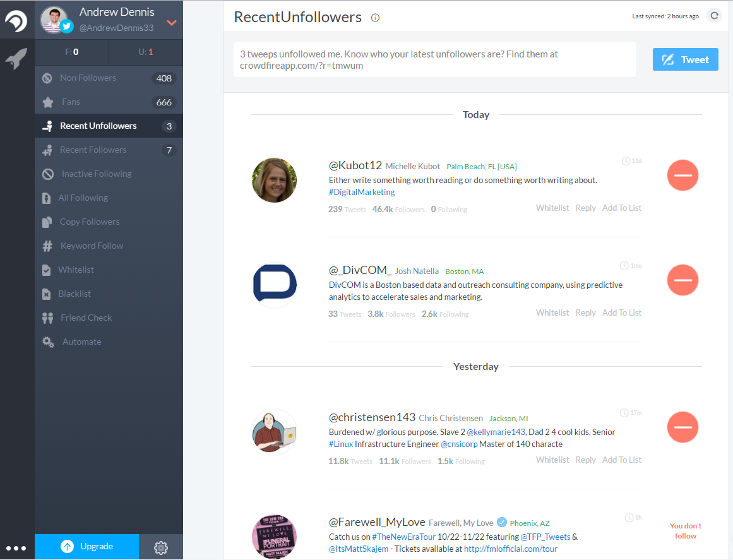This screenshot has height=560, width=733.
Task: Click the Upgrade button
Action: [x=86, y=547]
